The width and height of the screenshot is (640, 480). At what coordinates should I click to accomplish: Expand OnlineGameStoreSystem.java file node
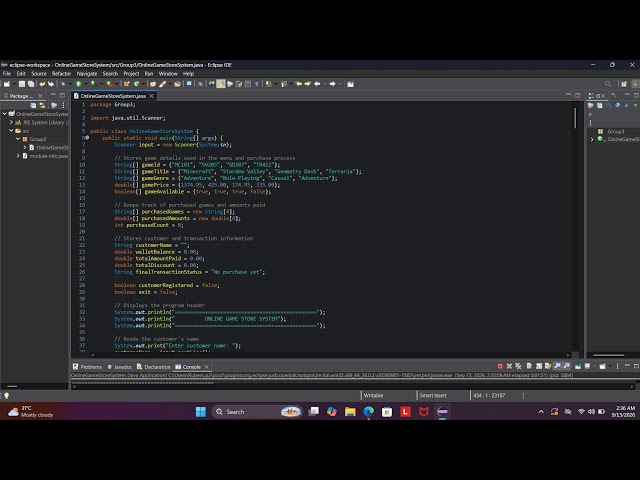(x=25, y=147)
